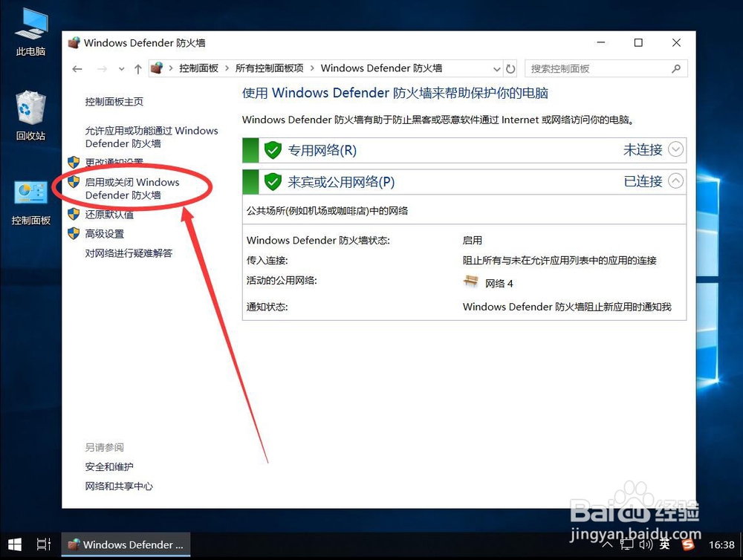Click the back arrow navigation button
Viewport: 743px width, 560px height.
pos(77,69)
